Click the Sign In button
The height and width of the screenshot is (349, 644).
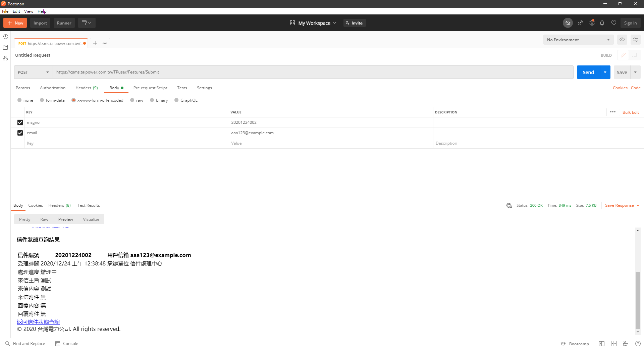pos(630,23)
